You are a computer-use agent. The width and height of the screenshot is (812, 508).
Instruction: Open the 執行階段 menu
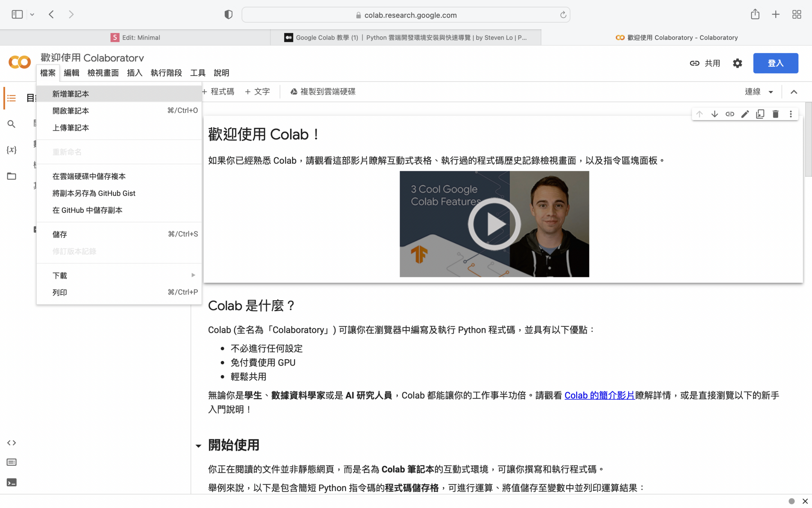coord(166,73)
